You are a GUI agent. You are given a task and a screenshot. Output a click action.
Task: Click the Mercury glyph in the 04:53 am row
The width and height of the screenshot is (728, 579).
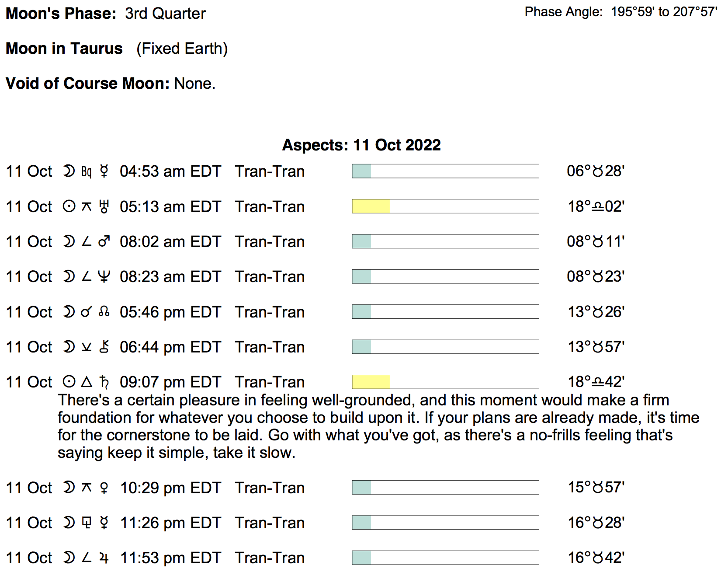(104, 171)
